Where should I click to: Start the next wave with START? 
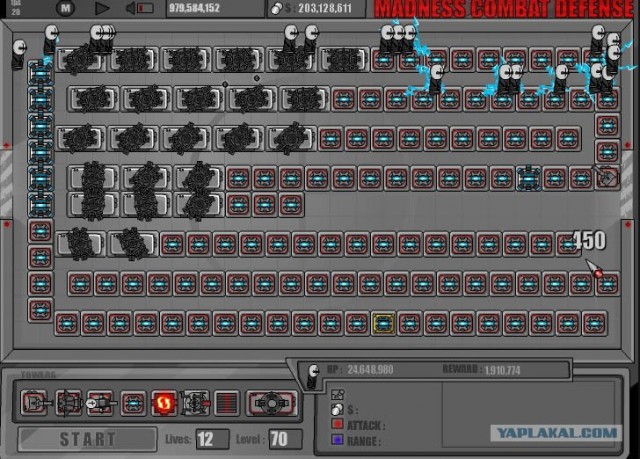[87, 439]
